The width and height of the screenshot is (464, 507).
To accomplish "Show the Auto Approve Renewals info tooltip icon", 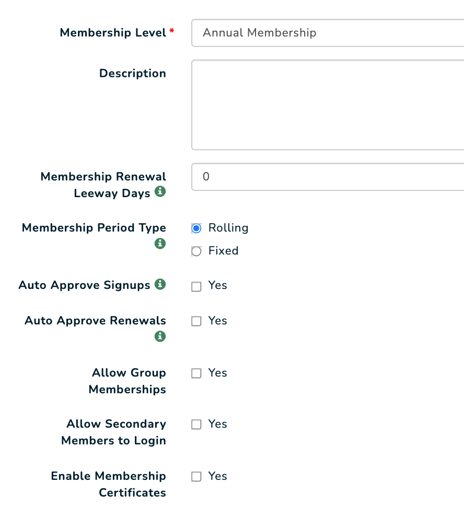I will pyautogui.click(x=160, y=336).
